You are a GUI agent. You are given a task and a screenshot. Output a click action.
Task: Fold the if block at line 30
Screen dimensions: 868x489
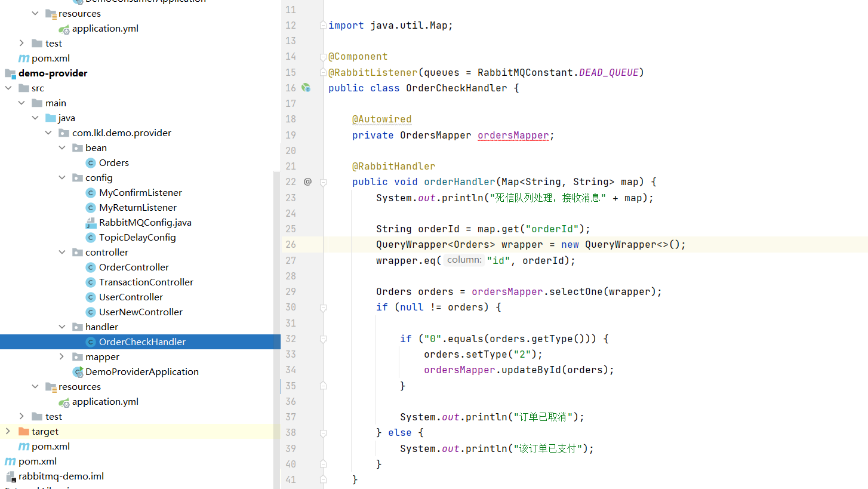(x=323, y=307)
